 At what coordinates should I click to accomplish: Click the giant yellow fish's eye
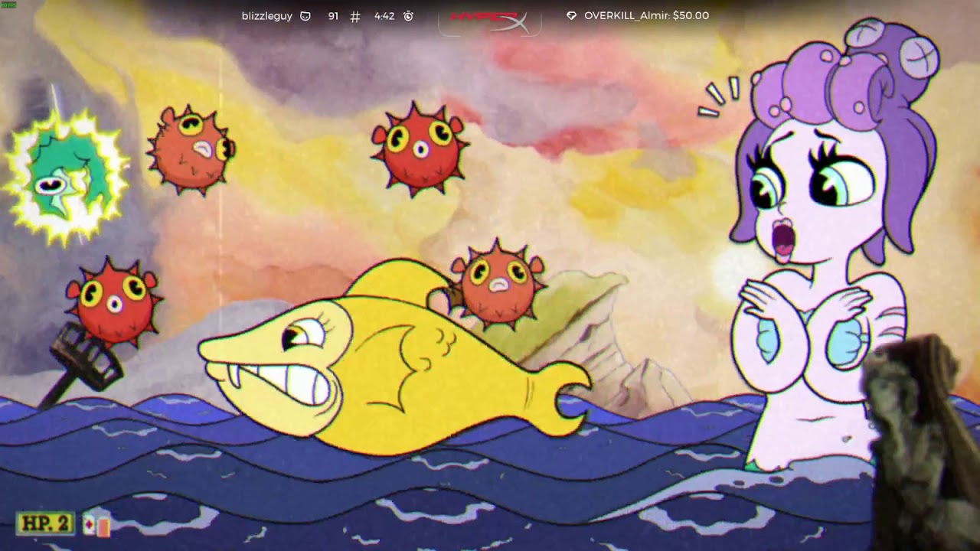pyautogui.click(x=303, y=335)
